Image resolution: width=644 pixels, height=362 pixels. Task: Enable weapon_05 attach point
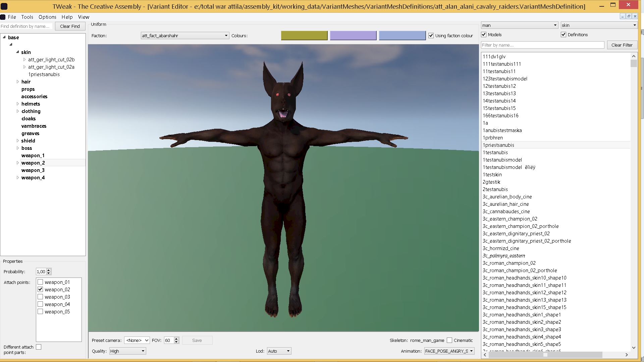click(x=40, y=311)
